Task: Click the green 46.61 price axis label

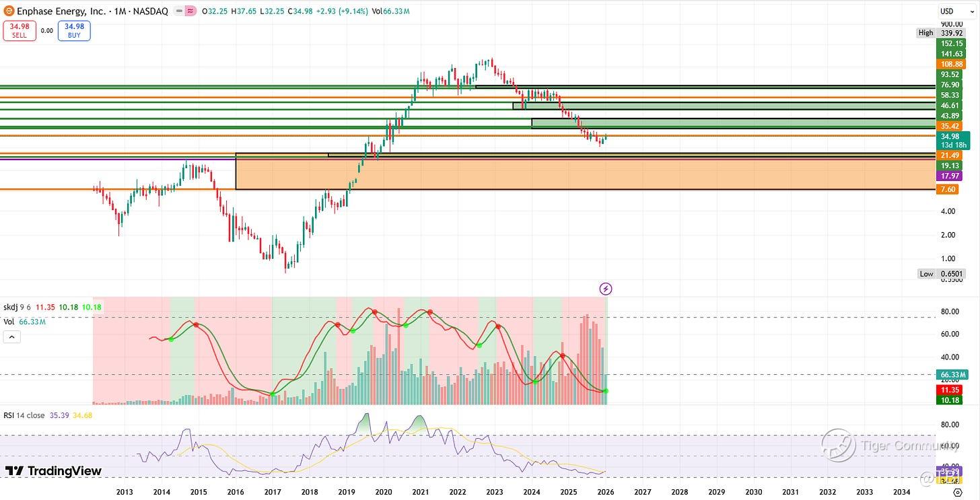Action: pos(950,106)
